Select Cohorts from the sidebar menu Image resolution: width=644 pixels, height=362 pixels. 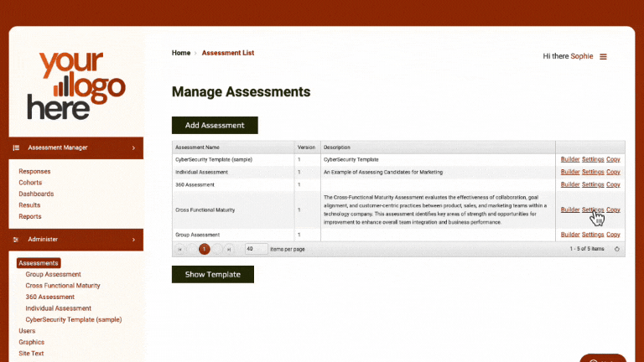click(x=30, y=183)
